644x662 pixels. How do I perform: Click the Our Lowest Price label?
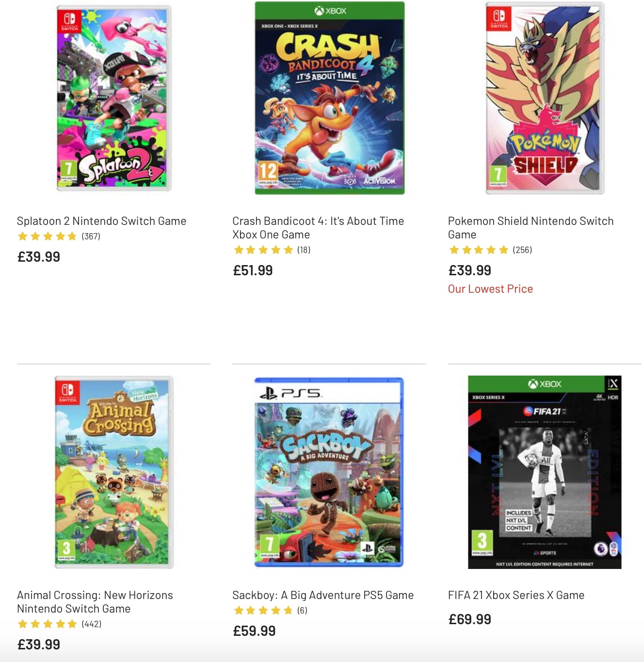tap(490, 288)
